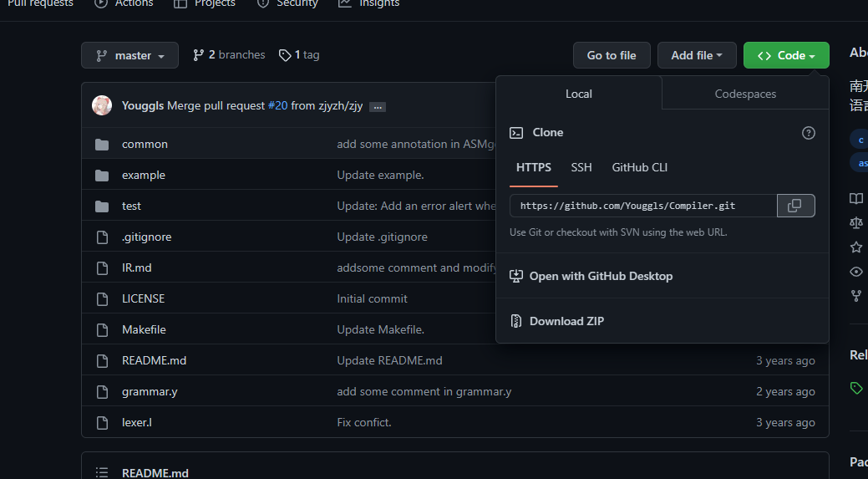Click the file icon next to IR.md
The image size is (868, 479).
[x=102, y=268]
